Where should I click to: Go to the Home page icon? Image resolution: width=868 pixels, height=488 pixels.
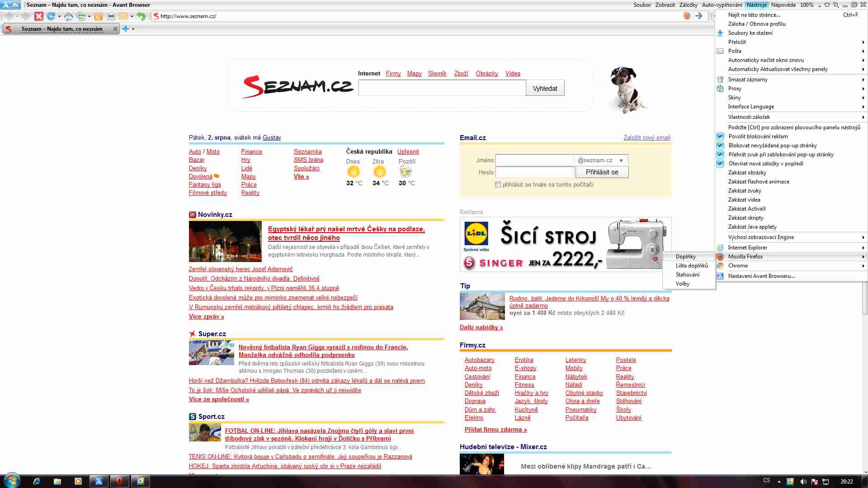[68, 16]
